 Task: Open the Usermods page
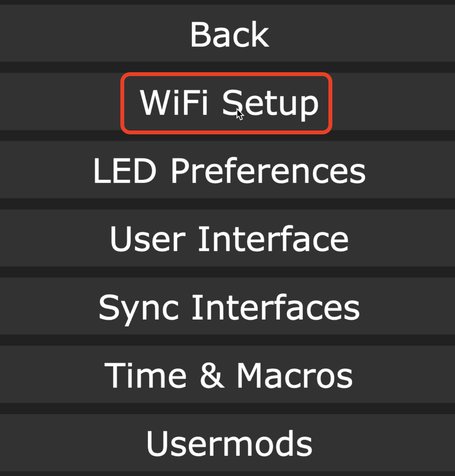pos(229,443)
